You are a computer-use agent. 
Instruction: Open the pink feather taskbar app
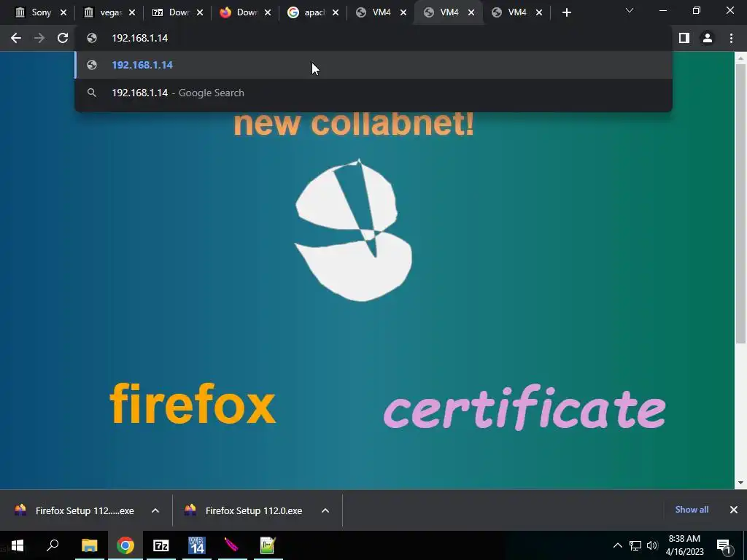pos(232,545)
